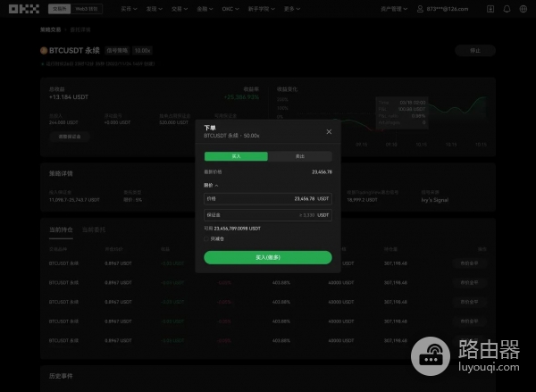536x392 pixels.
Task: Expand the 限价 order type dropdown
Action: pyautogui.click(x=211, y=185)
